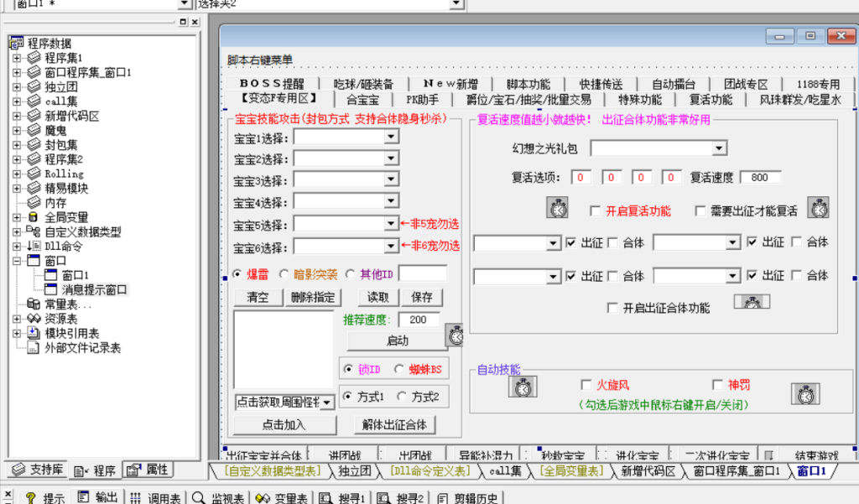859x504 pixels.
Task: Open the 宝宝1选择 dropdown
Action: pyautogui.click(x=391, y=137)
